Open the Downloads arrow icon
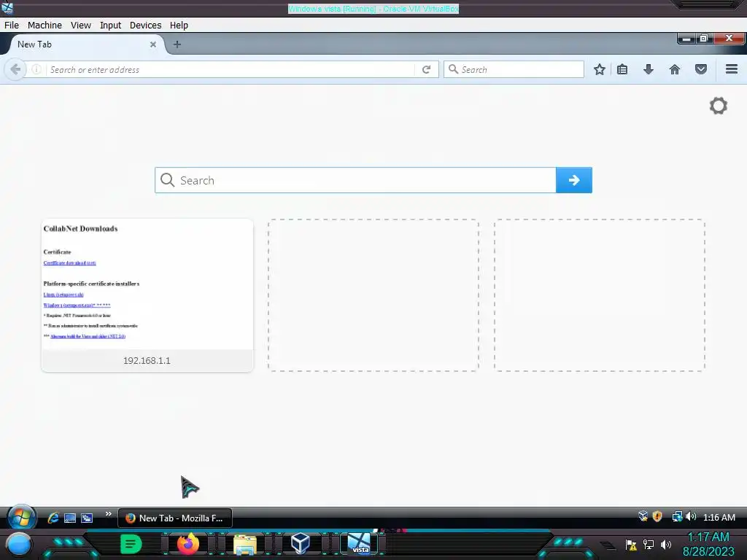Image resolution: width=747 pixels, height=560 pixels. point(649,69)
